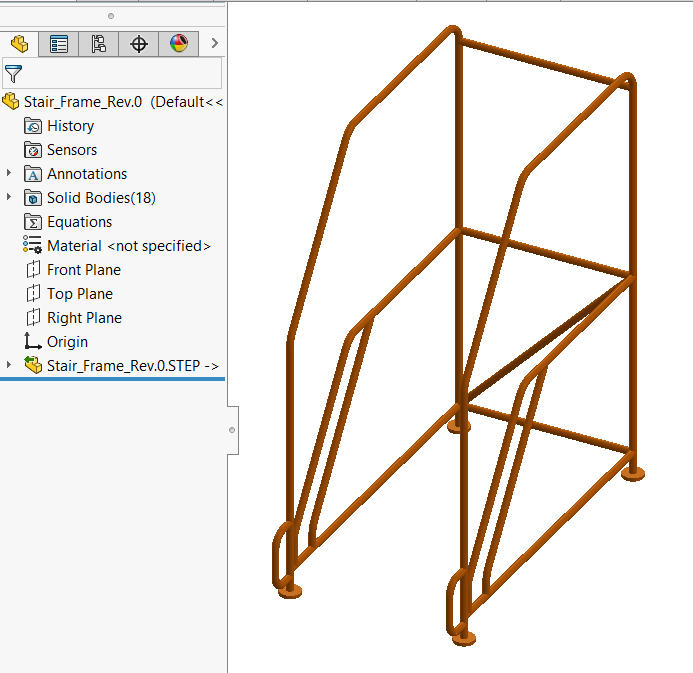The image size is (693, 673).
Task: Click the panel collapse handle on the splitter
Action: tap(232, 430)
